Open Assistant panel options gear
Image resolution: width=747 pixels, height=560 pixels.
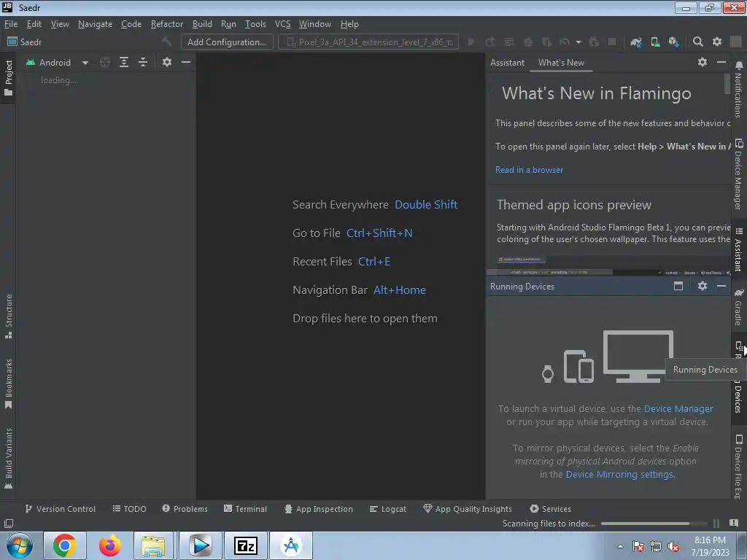click(x=703, y=63)
